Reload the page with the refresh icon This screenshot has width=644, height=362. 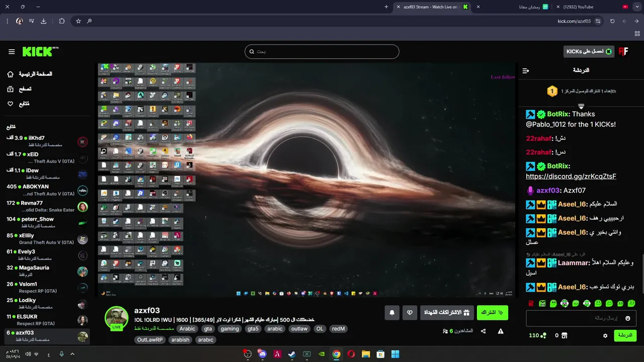click(x=612, y=21)
